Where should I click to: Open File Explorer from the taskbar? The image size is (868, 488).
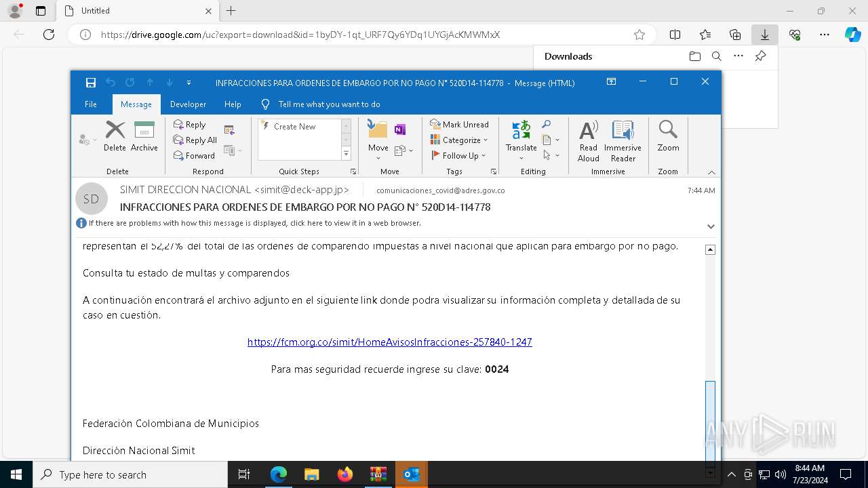[311, 474]
